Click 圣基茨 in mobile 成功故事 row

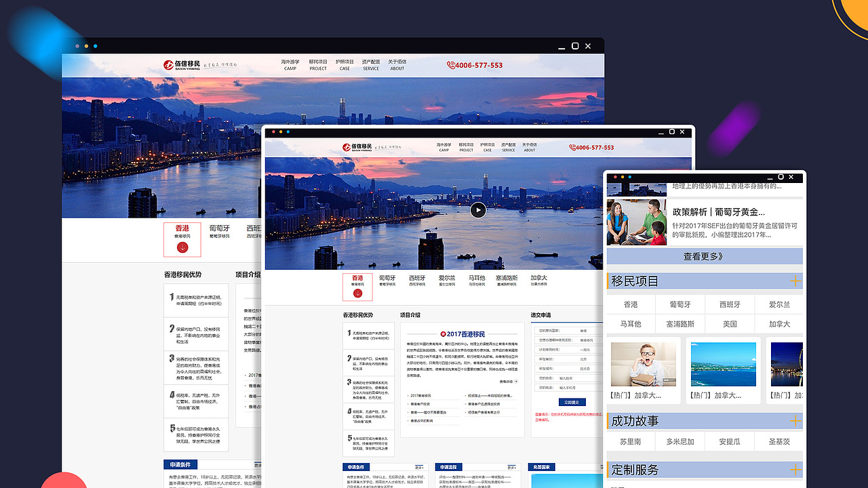pyautogui.click(x=779, y=441)
